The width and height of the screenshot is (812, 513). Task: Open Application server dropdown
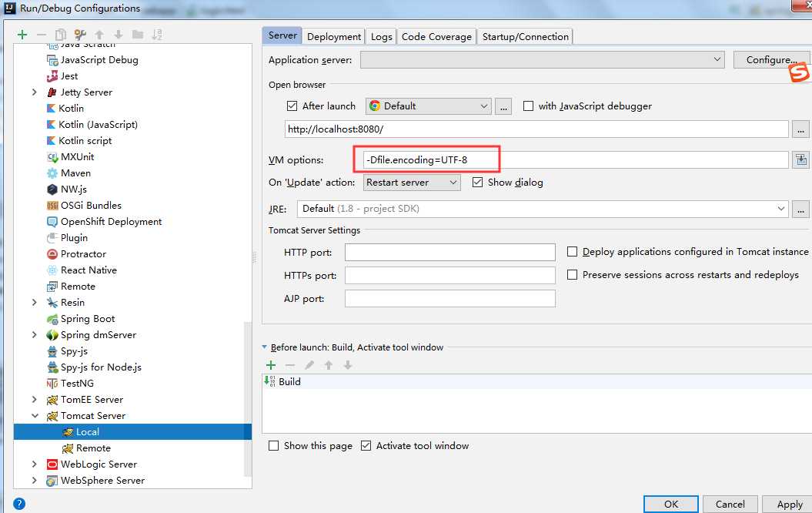point(543,59)
